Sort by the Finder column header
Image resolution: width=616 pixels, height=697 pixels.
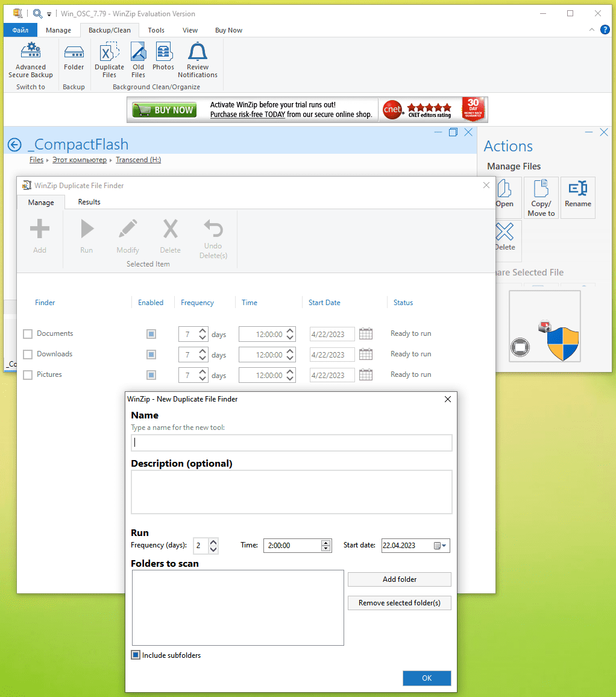point(45,302)
